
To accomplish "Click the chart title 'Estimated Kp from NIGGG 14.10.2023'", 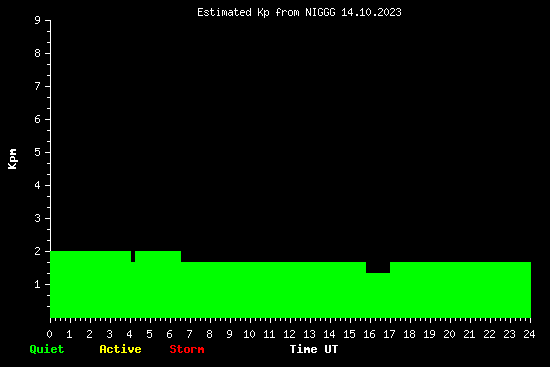I will [299, 13].
